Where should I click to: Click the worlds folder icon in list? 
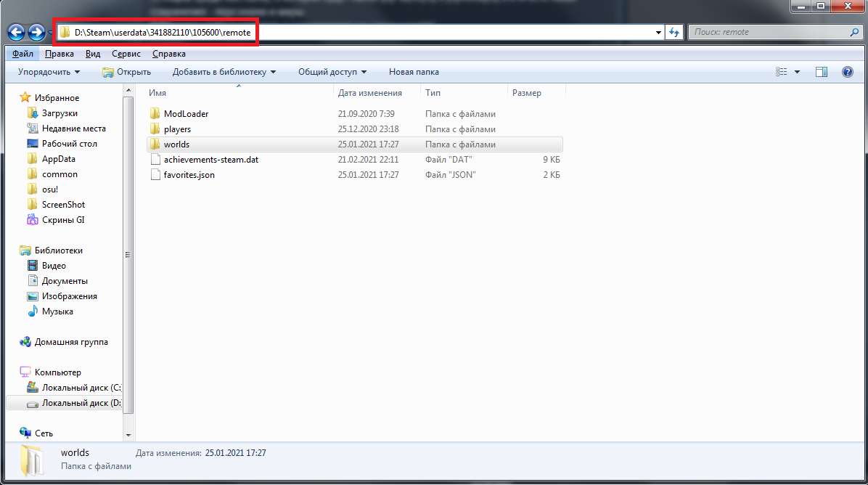[155, 144]
